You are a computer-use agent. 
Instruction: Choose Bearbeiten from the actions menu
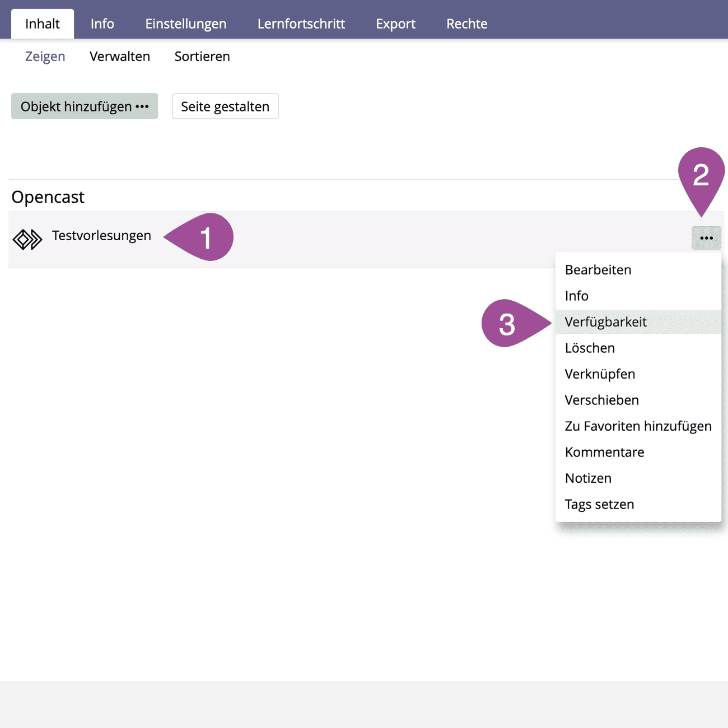point(598,270)
